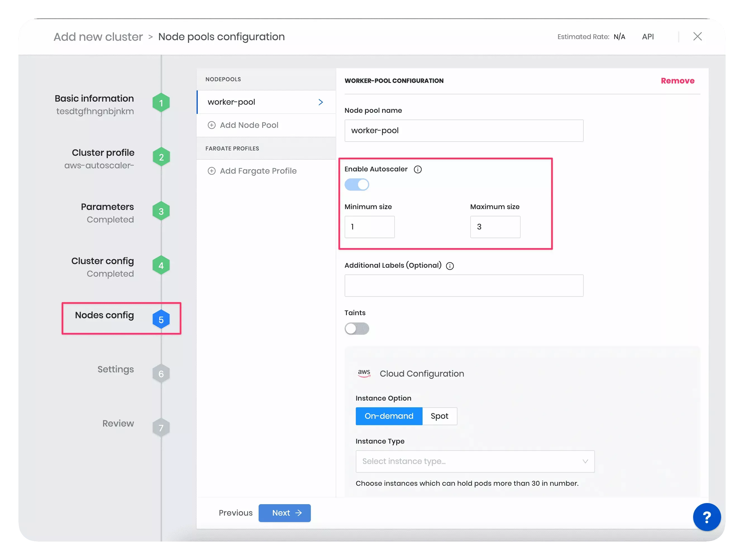Click the Enable Autoscaler info icon
The width and height of the screenshot is (744, 560).
(x=418, y=169)
